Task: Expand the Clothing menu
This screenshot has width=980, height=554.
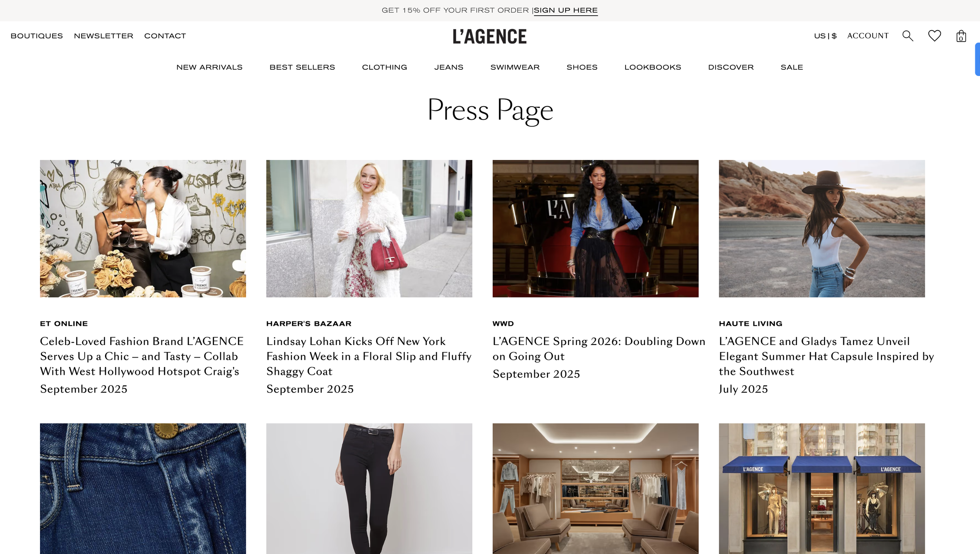Action: click(x=385, y=67)
